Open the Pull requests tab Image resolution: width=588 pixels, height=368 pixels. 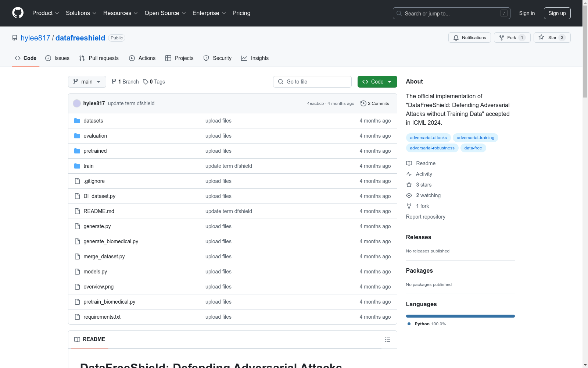[x=99, y=58]
